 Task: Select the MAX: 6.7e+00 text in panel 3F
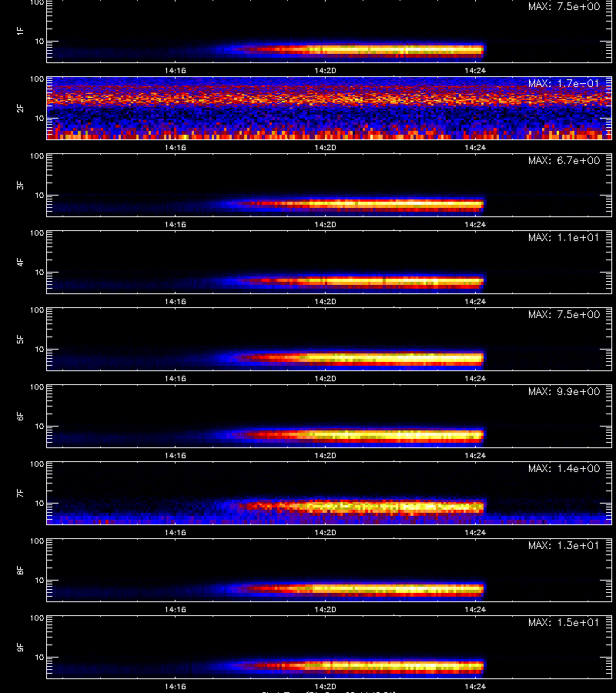click(x=564, y=160)
